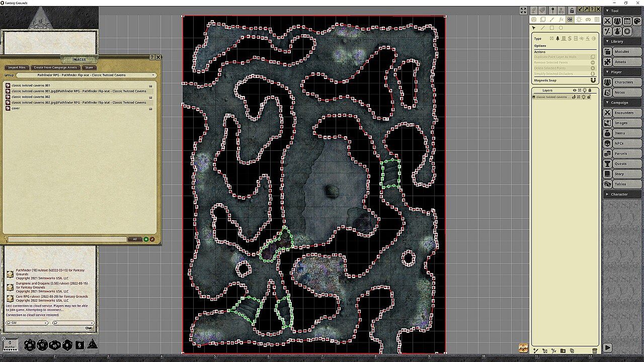Select the light bulb lighting tool
This screenshot has width=644, height=362.
point(579,20)
